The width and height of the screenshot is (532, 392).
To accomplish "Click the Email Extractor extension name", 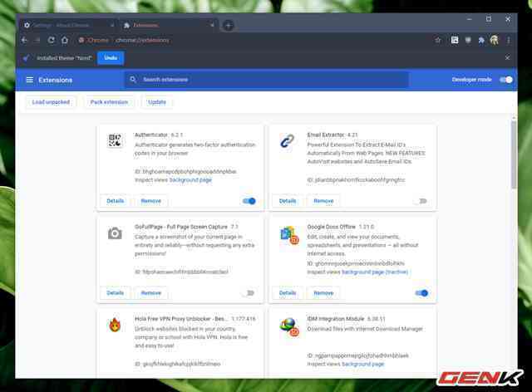I will (x=326, y=135).
